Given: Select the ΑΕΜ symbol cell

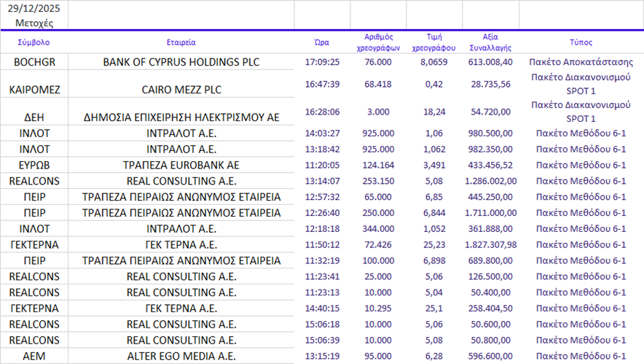Looking at the screenshot, I should coord(34,356).
